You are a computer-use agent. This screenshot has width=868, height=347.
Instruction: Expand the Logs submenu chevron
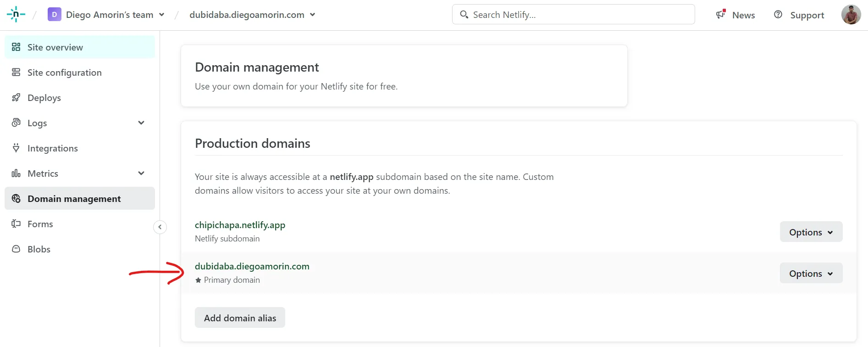point(141,123)
